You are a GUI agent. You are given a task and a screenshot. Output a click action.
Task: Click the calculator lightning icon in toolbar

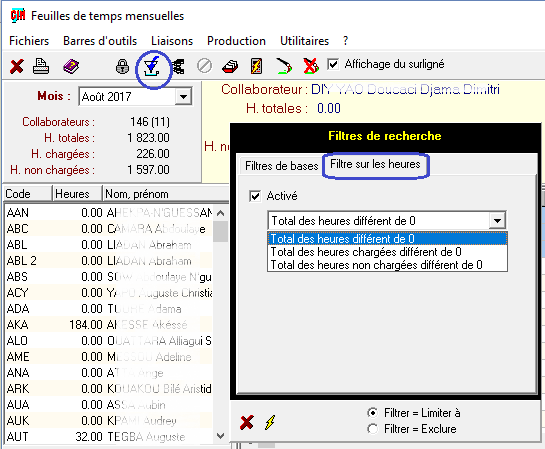pyautogui.click(x=256, y=66)
